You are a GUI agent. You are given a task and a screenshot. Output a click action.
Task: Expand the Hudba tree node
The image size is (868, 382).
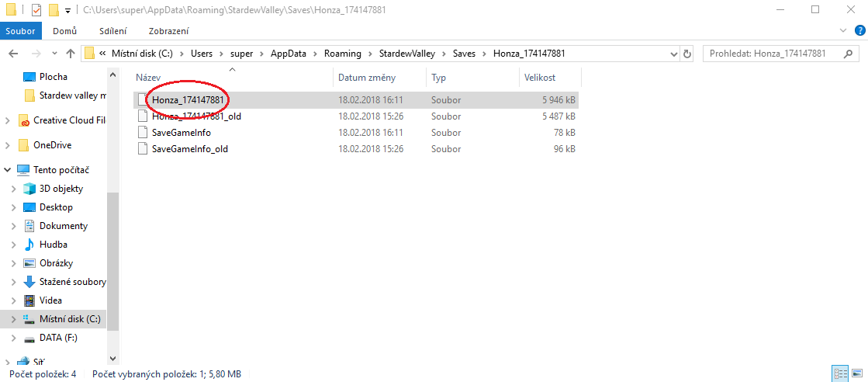pos(14,245)
